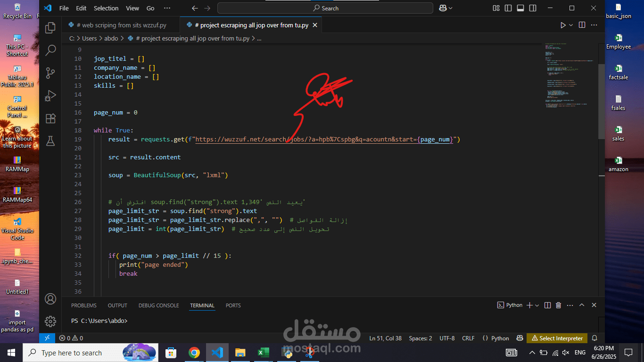Open notifications bell in status bar
644x362 pixels.
click(x=594, y=338)
